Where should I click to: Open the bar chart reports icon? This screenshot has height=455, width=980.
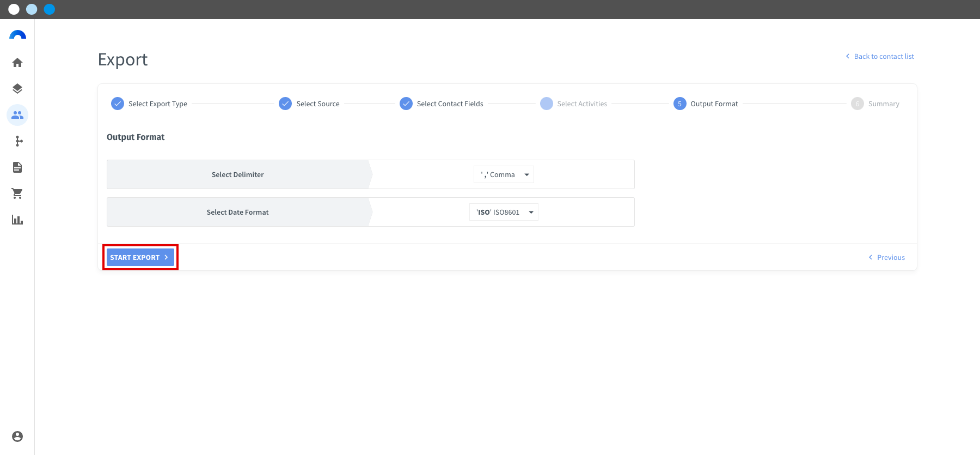coord(17,220)
